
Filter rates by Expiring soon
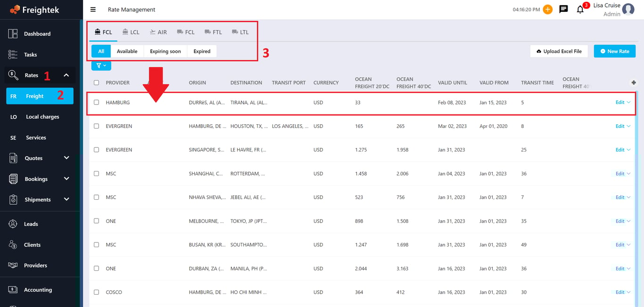(x=165, y=51)
